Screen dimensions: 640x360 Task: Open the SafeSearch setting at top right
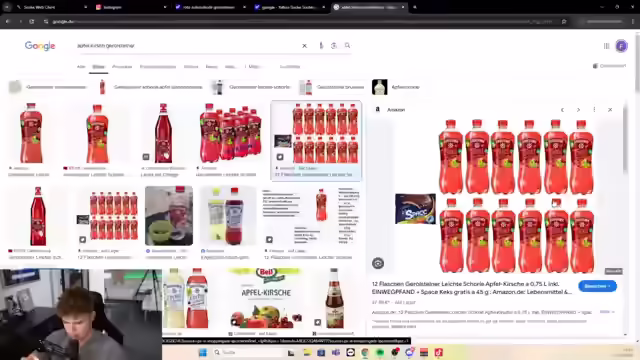[x=609, y=66]
